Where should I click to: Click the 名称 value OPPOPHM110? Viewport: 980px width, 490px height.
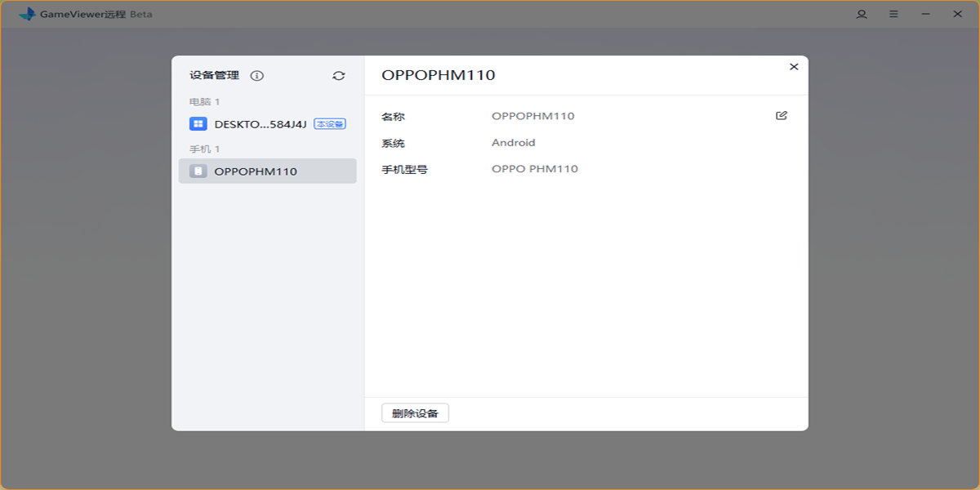(x=533, y=116)
